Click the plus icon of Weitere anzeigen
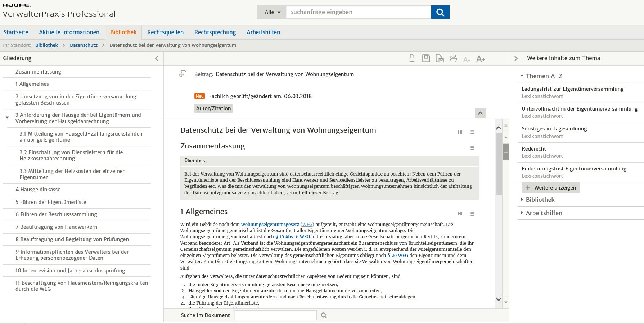Screen dimensions: 644x324 (528, 188)
